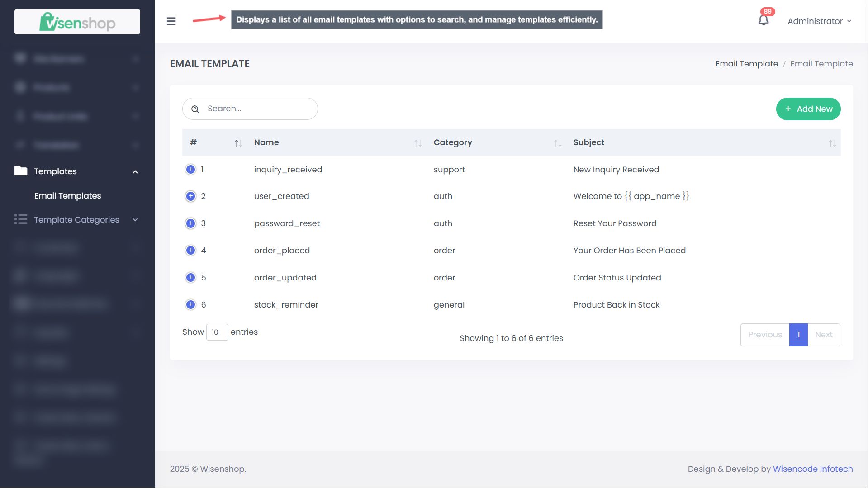Expand row details for password_reset
The image size is (868, 488).
pyautogui.click(x=191, y=223)
